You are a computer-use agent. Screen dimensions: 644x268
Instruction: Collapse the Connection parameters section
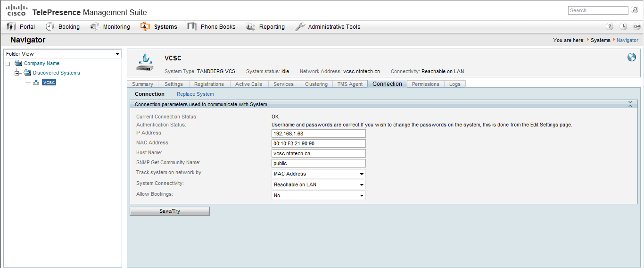point(630,104)
